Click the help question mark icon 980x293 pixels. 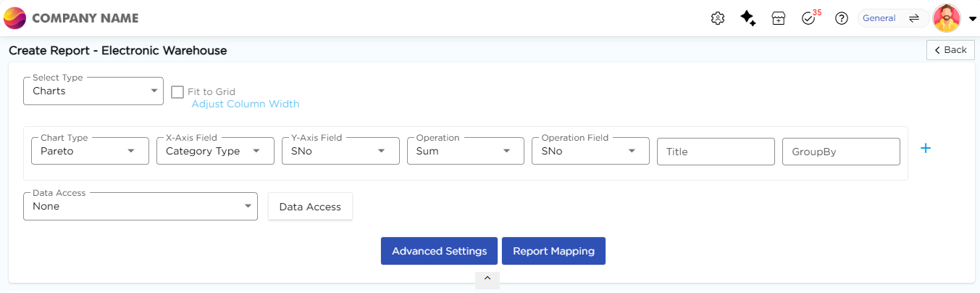[841, 19]
